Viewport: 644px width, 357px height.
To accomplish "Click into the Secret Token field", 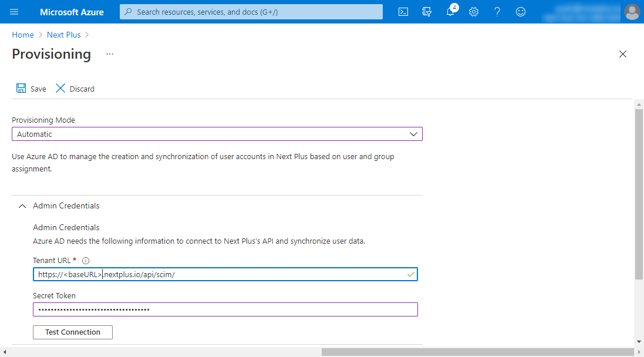I will tap(225, 309).
